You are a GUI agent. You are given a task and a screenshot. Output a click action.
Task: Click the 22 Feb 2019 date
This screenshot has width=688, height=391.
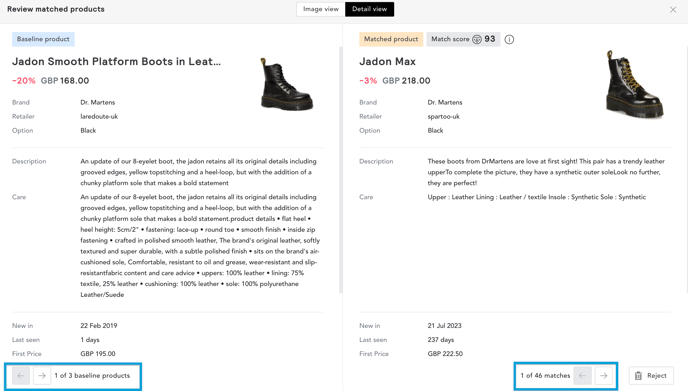(x=99, y=326)
